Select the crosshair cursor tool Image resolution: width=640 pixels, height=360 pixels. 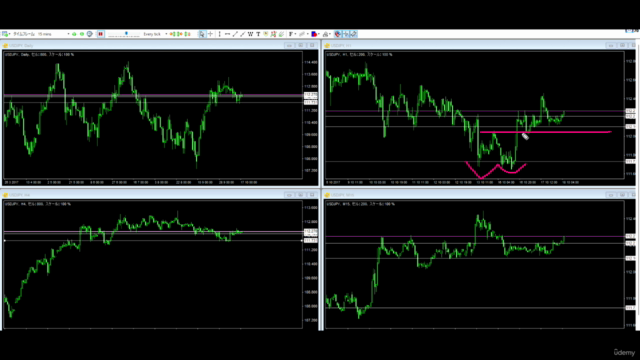click(211, 34)
